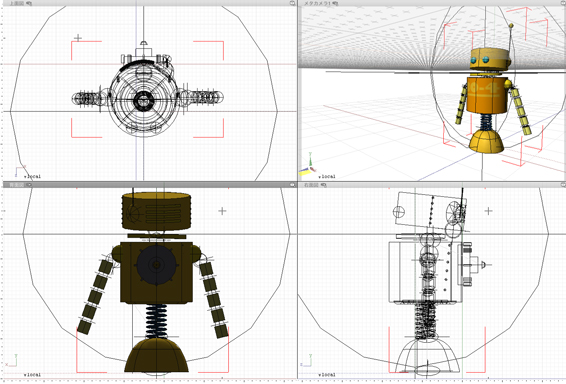Select the robot's dome base in back view
The width and height of the screenshot is (566, 384).
(156, 355)
